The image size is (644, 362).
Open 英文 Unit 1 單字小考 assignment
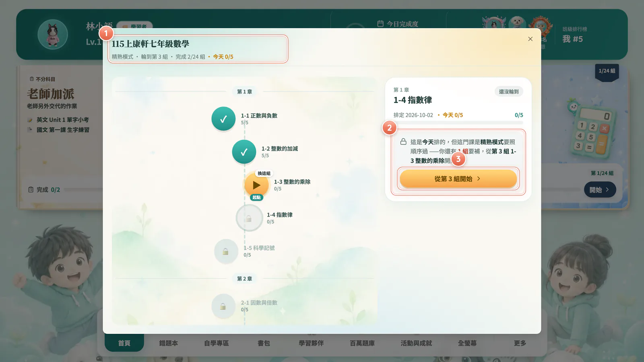click(63, 120)
